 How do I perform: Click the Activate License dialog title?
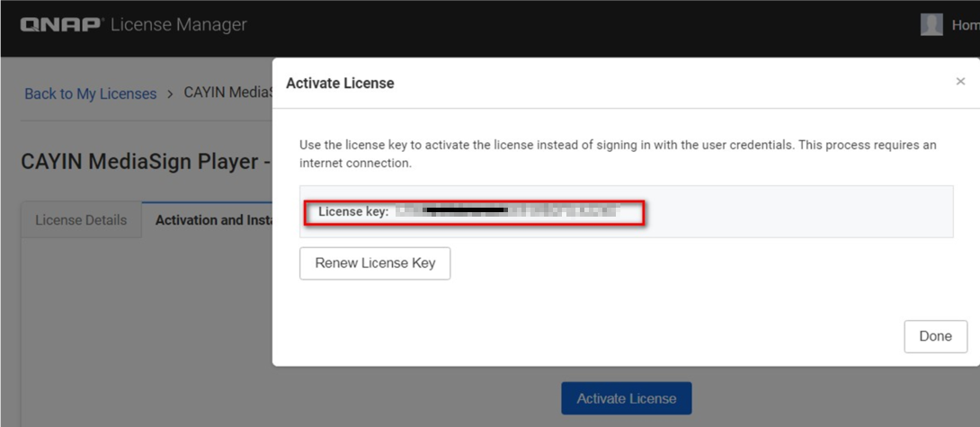(340, 84)
